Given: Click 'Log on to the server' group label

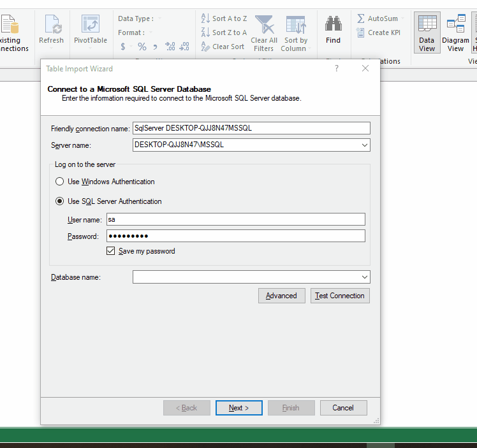Looking at the screenshot, I should (85, 164).
